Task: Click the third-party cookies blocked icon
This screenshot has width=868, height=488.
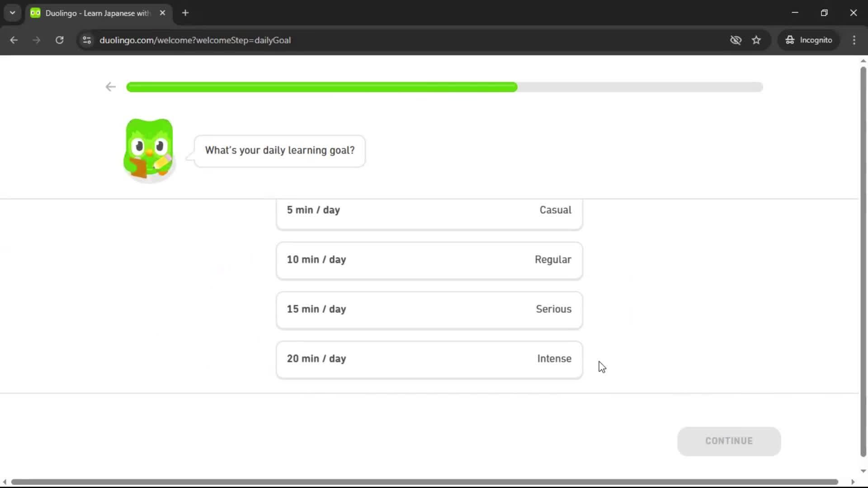Action: point(736,40)
